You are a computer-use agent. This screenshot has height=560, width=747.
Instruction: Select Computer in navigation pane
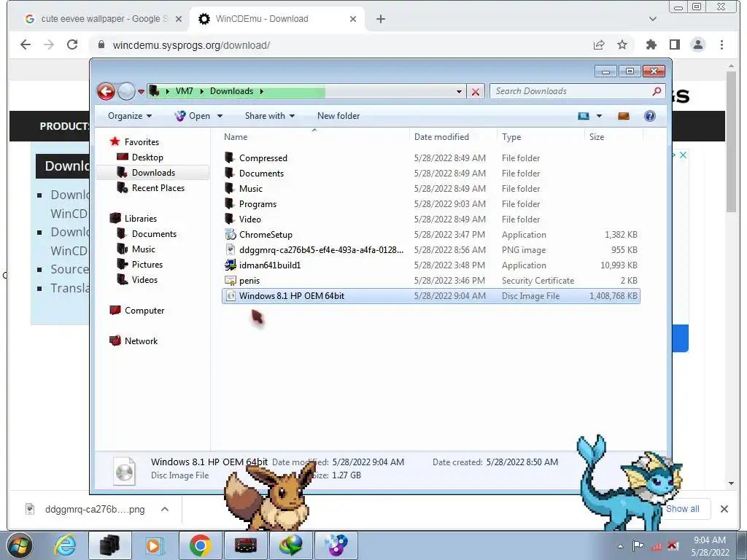click(144, 311)
